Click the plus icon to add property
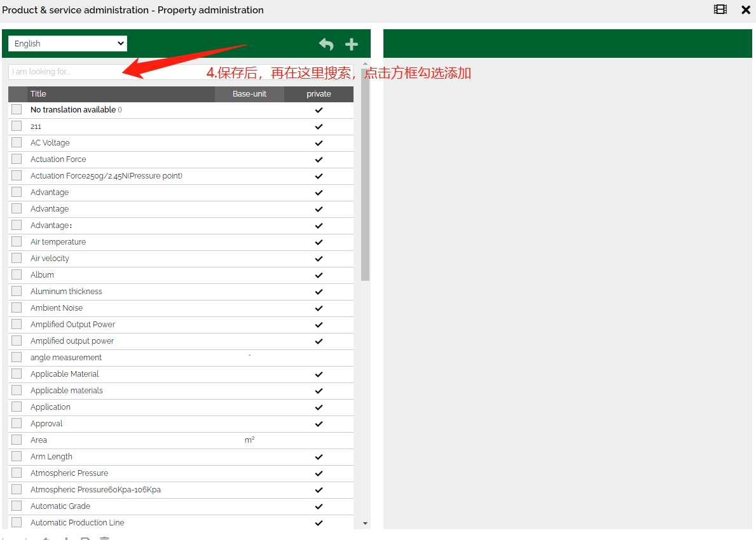This screenshot has height=540, width=756. [352, 44]
